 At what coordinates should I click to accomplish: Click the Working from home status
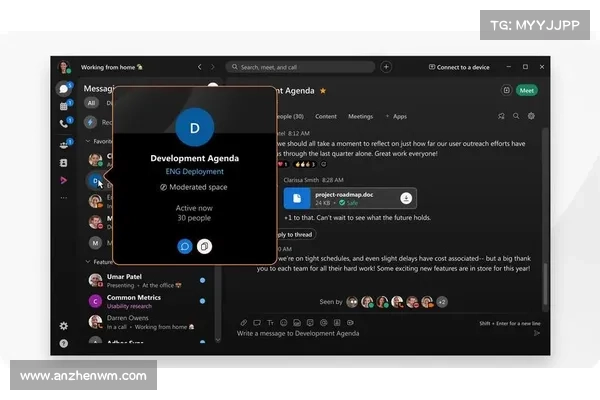tap(111, 67)
